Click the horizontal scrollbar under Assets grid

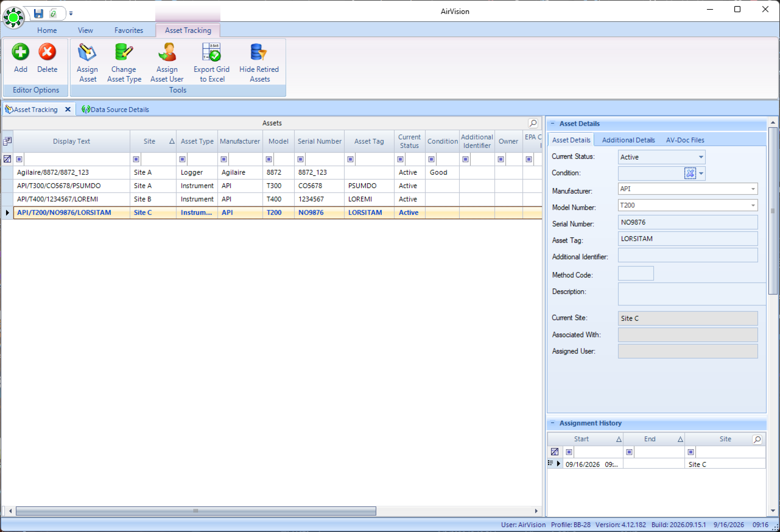click(x=196, y=511)
